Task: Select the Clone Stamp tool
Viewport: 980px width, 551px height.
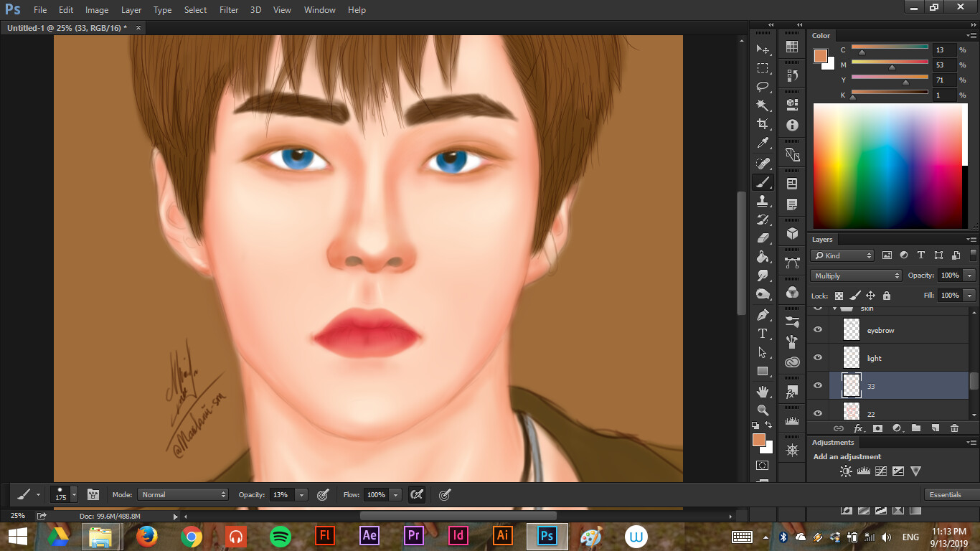Action: tap(763, 201)
